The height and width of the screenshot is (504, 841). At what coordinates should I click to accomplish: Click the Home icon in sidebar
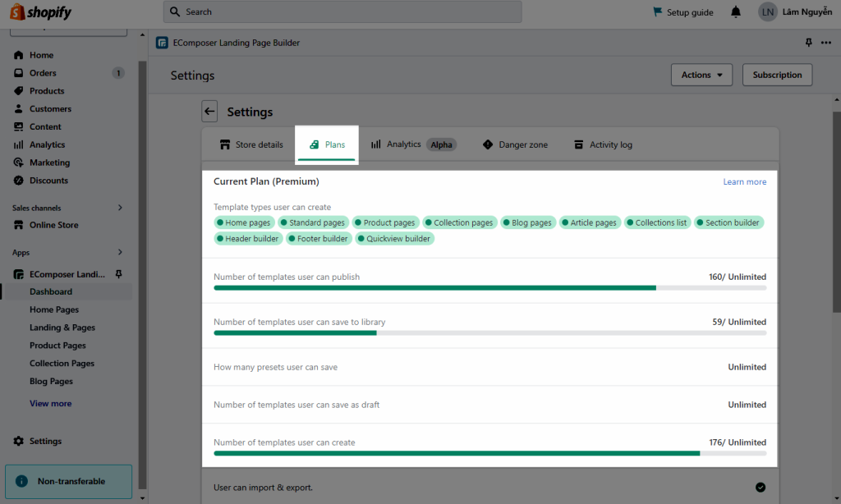click(x=19, y=55)
